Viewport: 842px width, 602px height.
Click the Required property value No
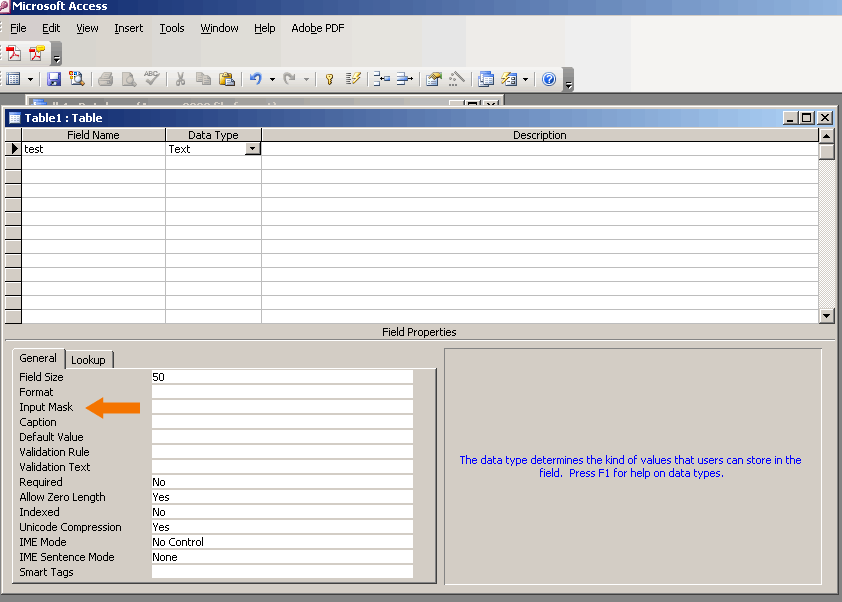pos(282,482)
